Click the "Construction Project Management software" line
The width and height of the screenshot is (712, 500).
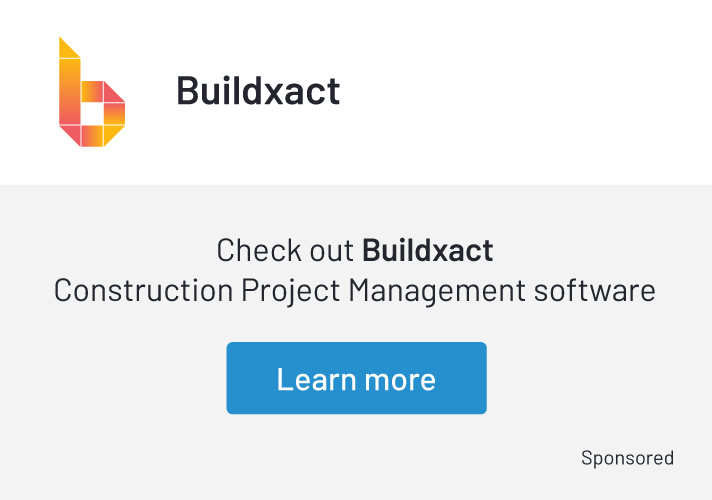(x=355, y=291)
